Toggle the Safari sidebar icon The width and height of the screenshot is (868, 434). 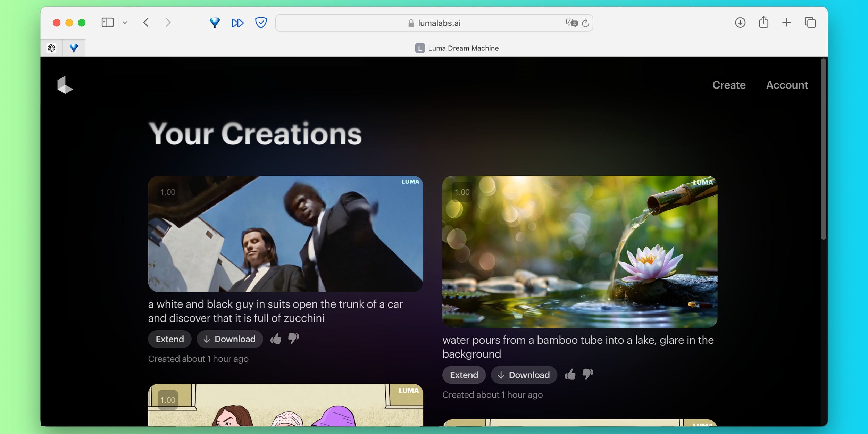108,23
